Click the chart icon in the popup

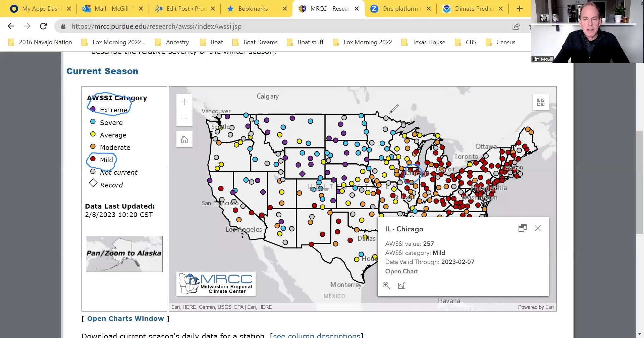[x=401, y=285]
